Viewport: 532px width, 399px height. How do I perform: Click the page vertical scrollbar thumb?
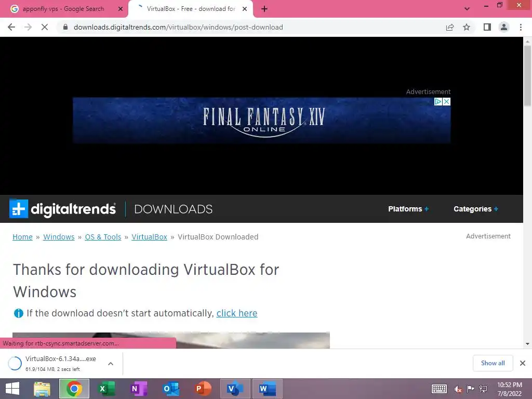tap(527, 76)
